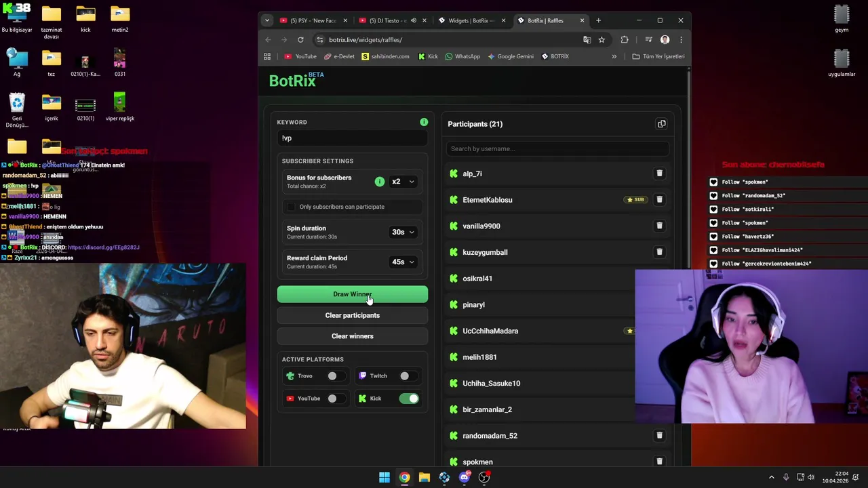
Task: Select participant Uchiha_Sasuke10
Action: pyautogui.click(x=492, y=383)
